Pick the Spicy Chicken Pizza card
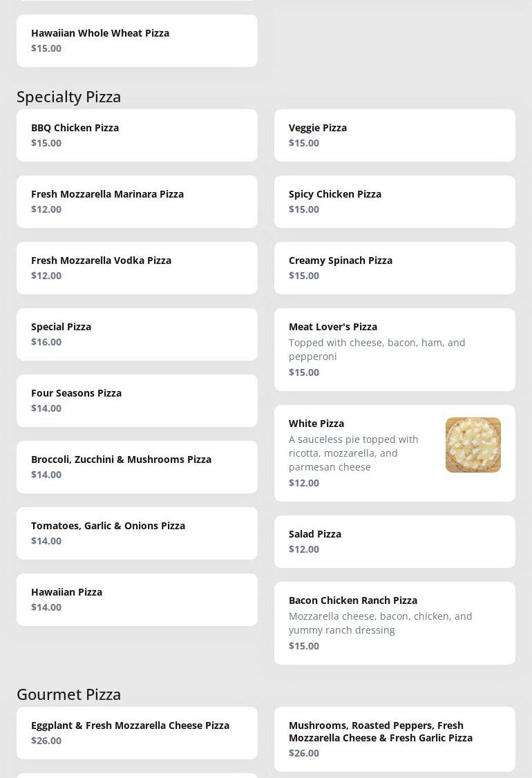Viewport: 532px width, 778px height. point(395,202)
